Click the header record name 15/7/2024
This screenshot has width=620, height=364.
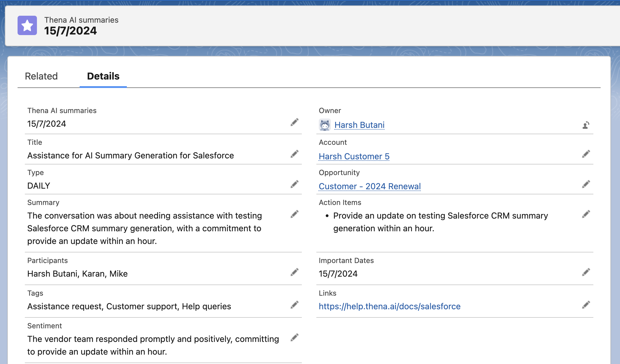click(x=71, y=31)
